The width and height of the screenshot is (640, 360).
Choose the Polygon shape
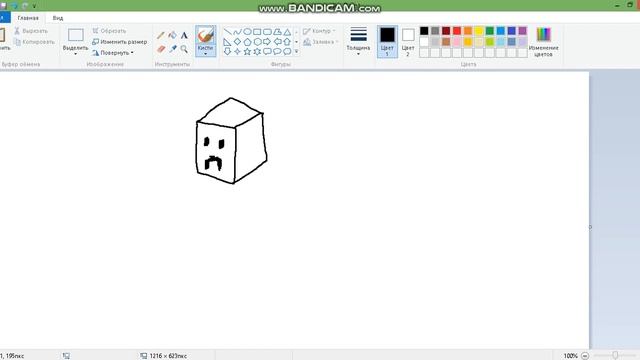point(277,31)
